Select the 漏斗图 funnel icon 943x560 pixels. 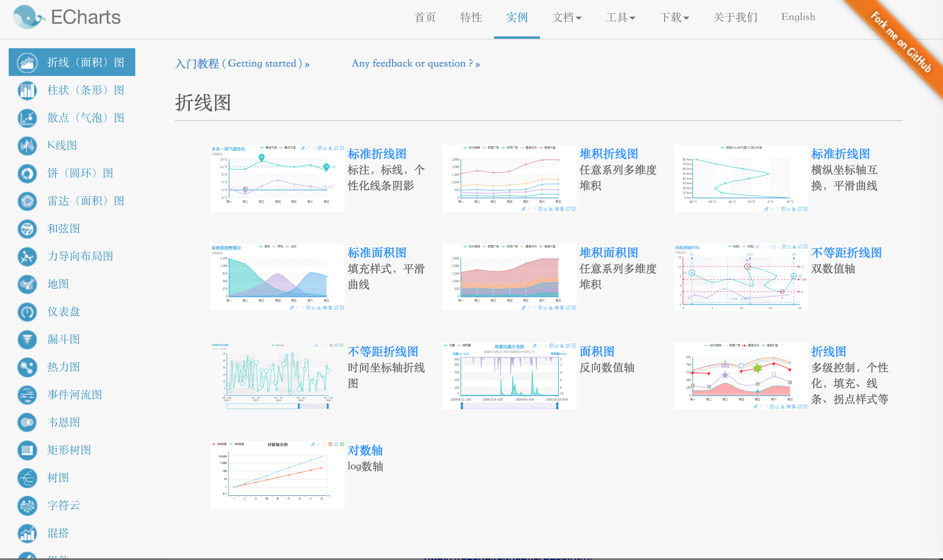point(27,339)
